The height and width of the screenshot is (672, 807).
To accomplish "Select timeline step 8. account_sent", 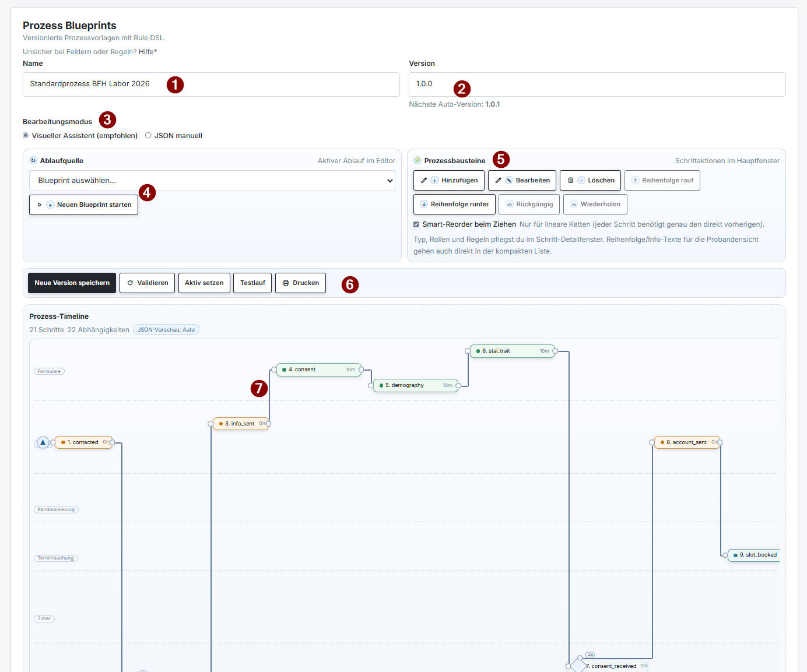I will pyautogui.click(x=687, y=442).
